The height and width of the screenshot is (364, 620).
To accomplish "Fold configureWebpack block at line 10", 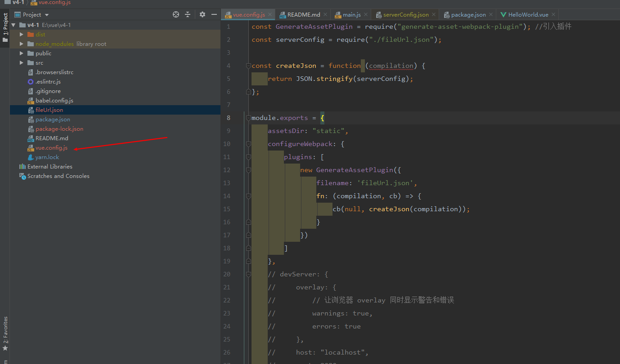I will click(248, 144).
